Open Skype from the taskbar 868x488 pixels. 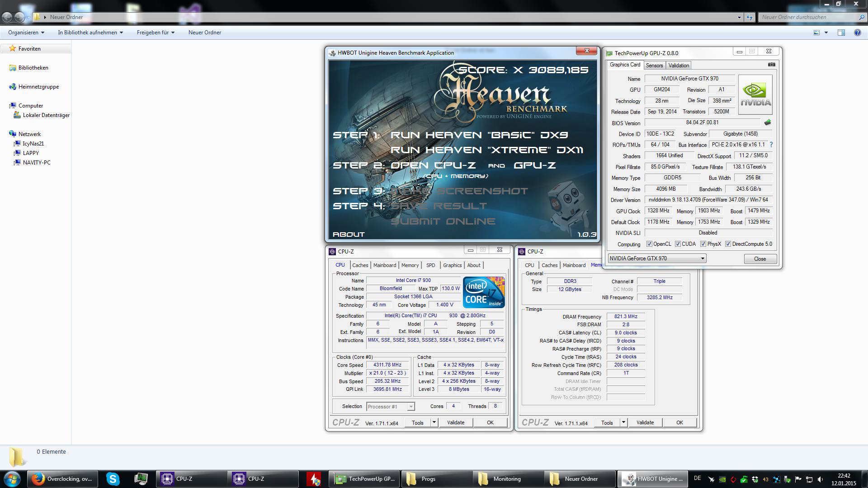(113, 479)
